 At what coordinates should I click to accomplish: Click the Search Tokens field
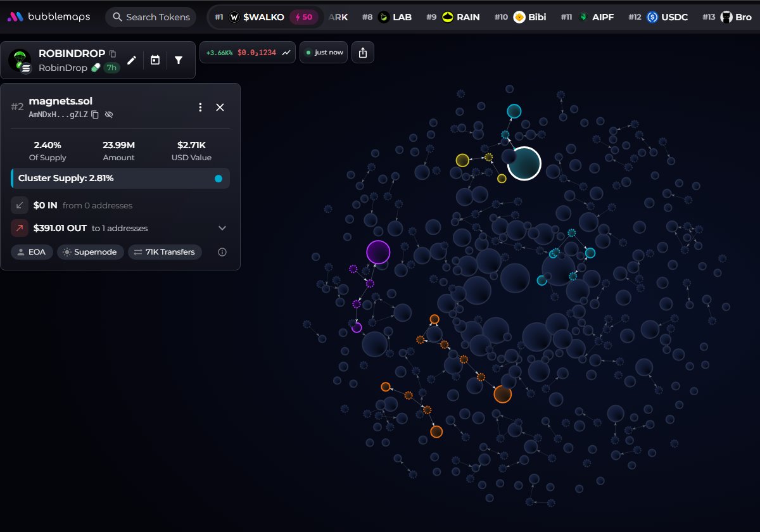tap(151, 17)
